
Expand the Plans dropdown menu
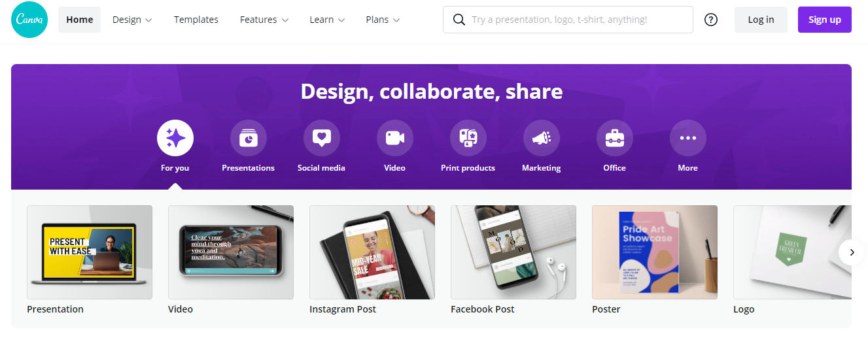tap(383, 20)
